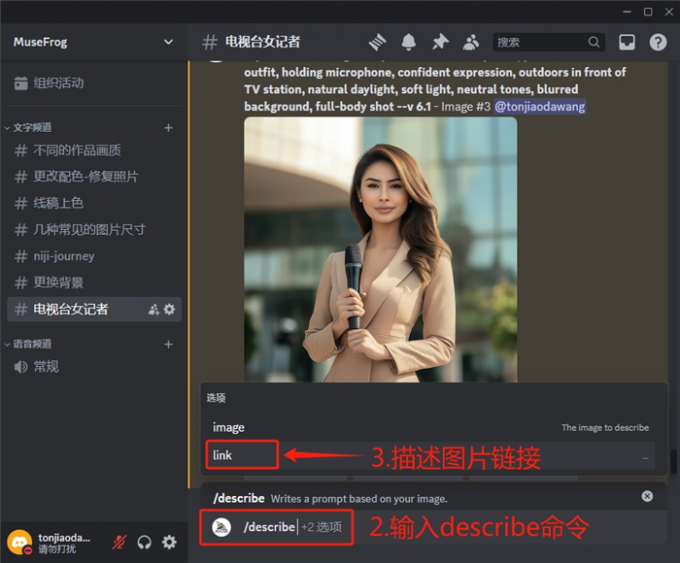Open notification settings bell icon
680x563 pixels.
[408, 42]
